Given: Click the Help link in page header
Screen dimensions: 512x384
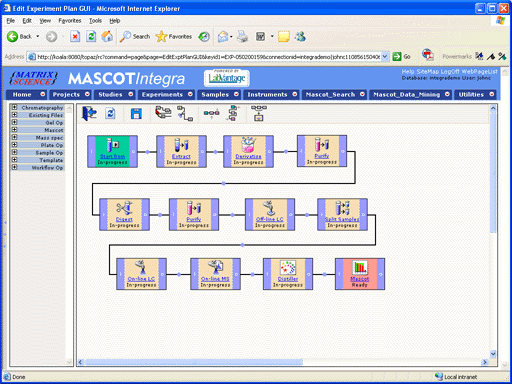Looking at the screenshot, I should (x=408, y=72).
